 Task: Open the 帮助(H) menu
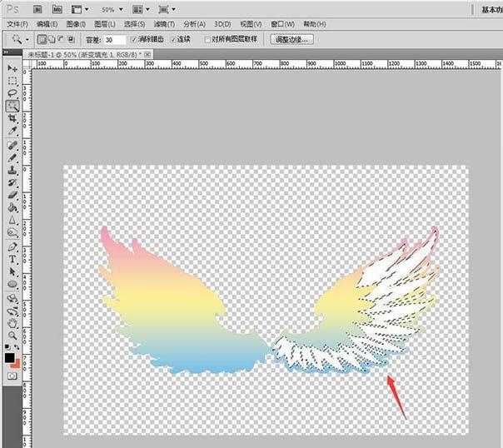click(x=315, y=24)
